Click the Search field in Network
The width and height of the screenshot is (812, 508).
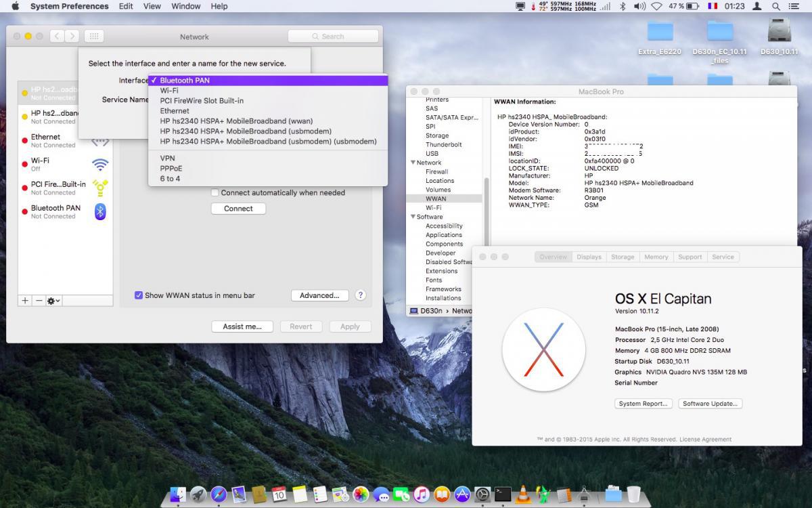[333, 37]
